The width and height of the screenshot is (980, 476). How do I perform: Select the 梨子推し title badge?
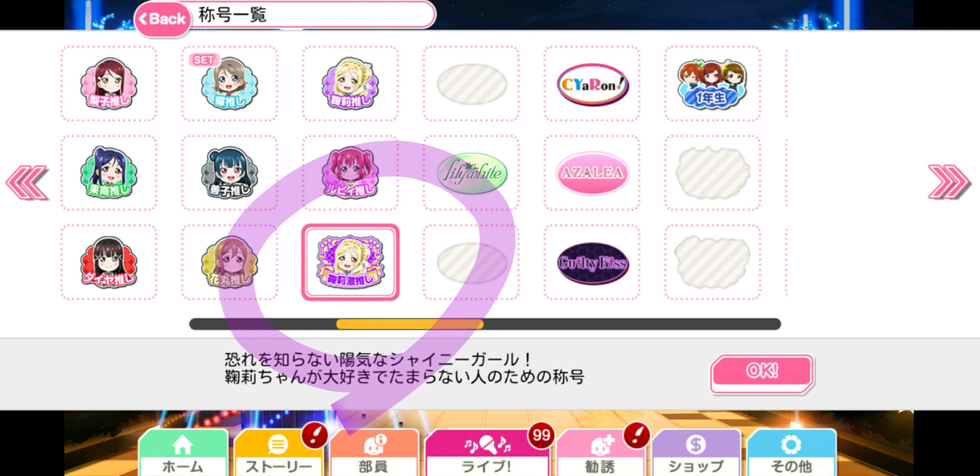click(109, 84)
